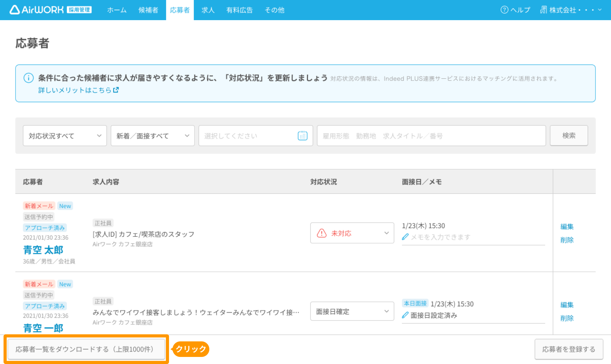Click the red warning icon beside 未対応
The width and height of the screenshot is (611, 364).
tap(322, 233)
